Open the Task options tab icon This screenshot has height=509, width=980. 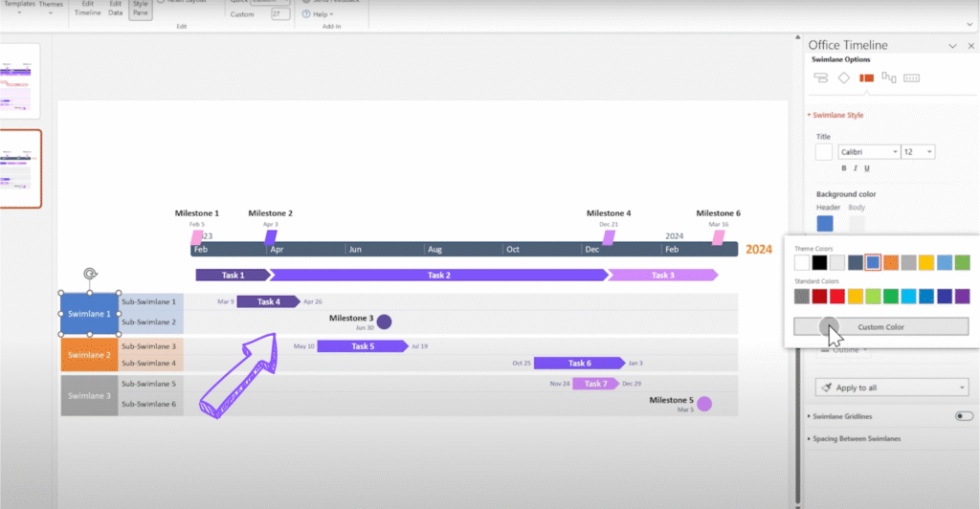[820, 78]
